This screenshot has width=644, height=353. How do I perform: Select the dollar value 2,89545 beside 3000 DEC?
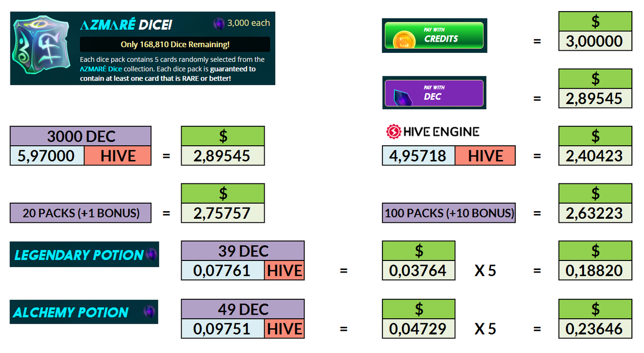pyautogui.click(x=223, y=156)
